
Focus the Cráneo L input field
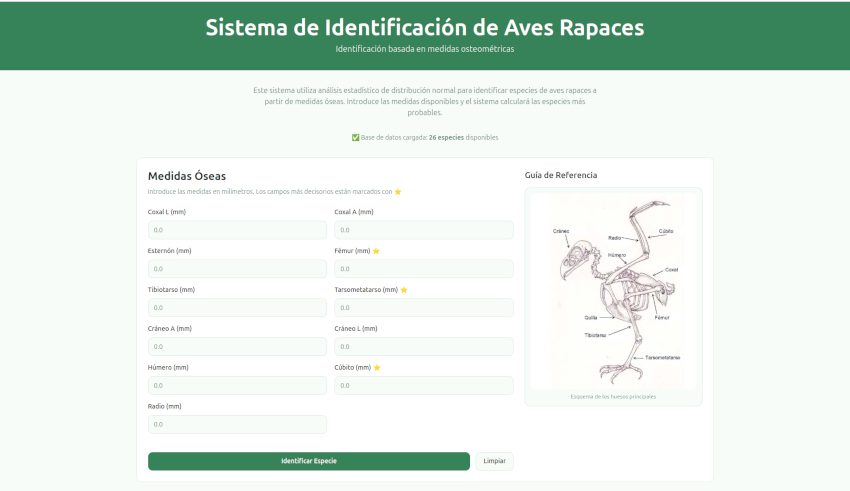(x=423, y=347)
